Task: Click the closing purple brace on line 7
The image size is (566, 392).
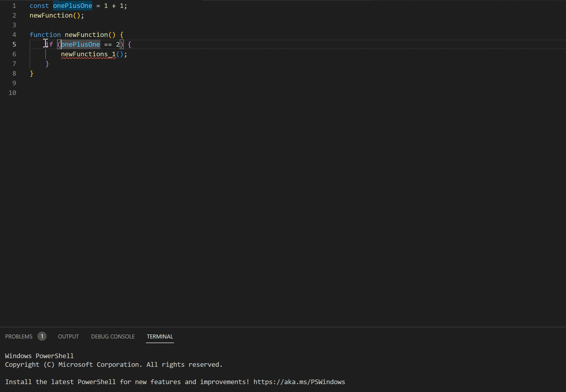Action: [47, 64]
